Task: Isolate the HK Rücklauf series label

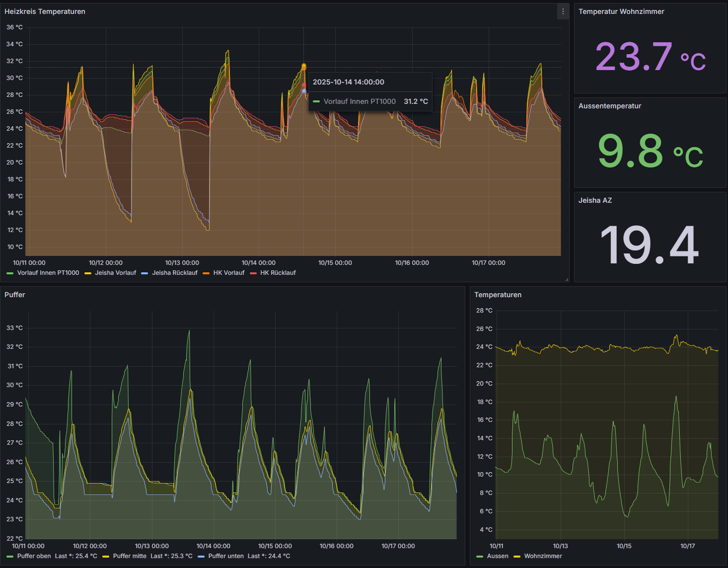Action: point(278,273)
